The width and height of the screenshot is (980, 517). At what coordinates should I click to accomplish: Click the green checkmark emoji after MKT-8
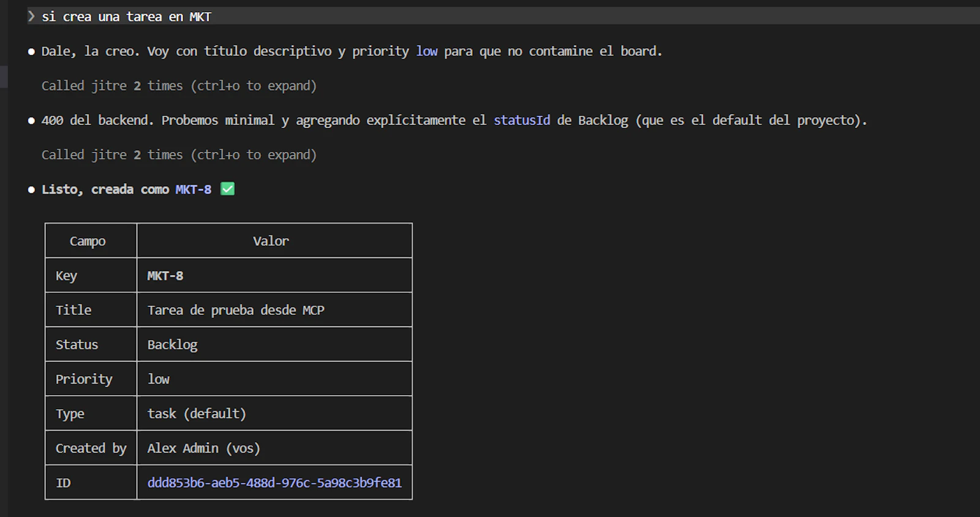point(227,189)
